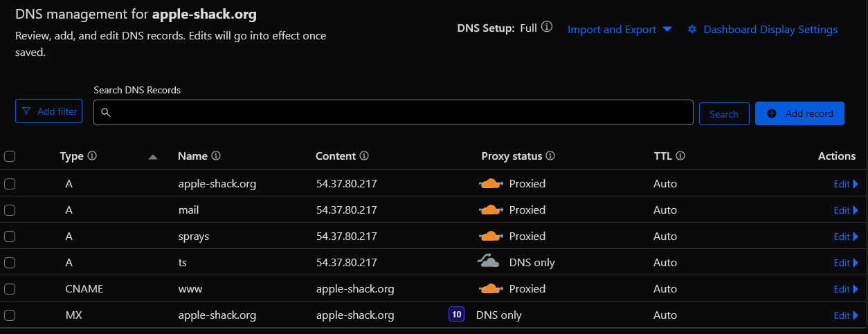Sort by Type using the arrow indicator
This screenshot has width=868, height=334.
153,157
